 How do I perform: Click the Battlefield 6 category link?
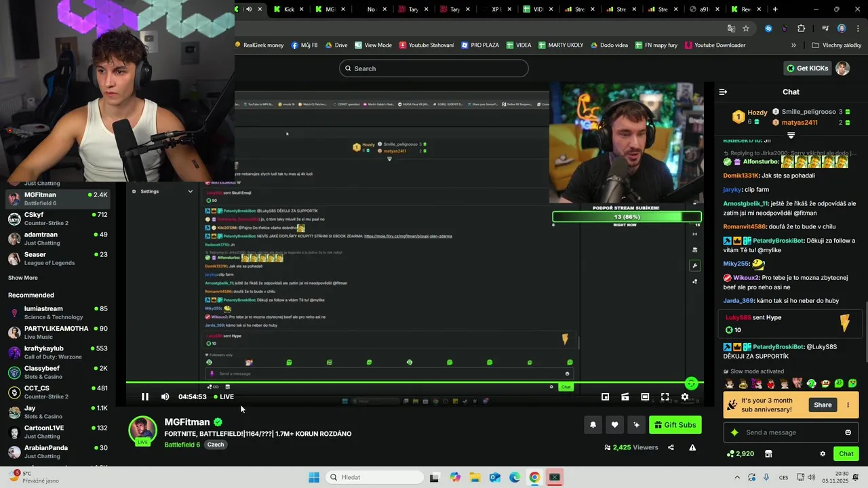click(182, 445)
